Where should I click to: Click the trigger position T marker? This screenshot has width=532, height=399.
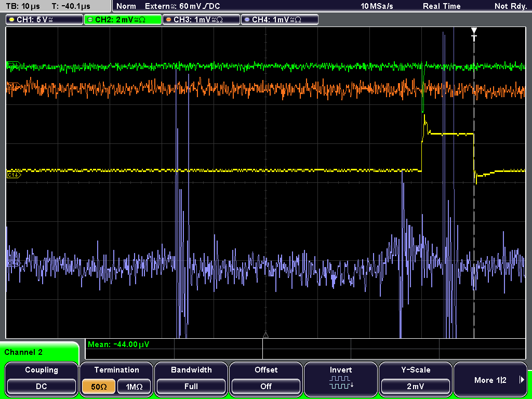point(474,34)
